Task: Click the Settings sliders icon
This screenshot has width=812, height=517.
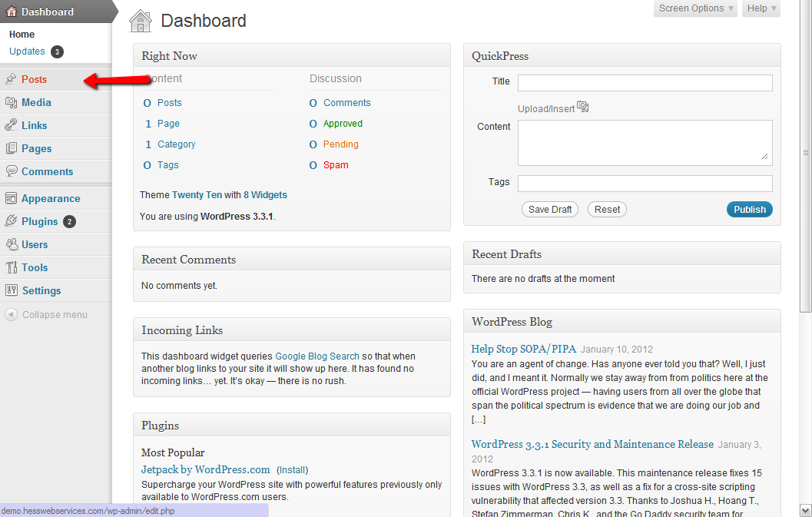Action: (x=11, y=290)
